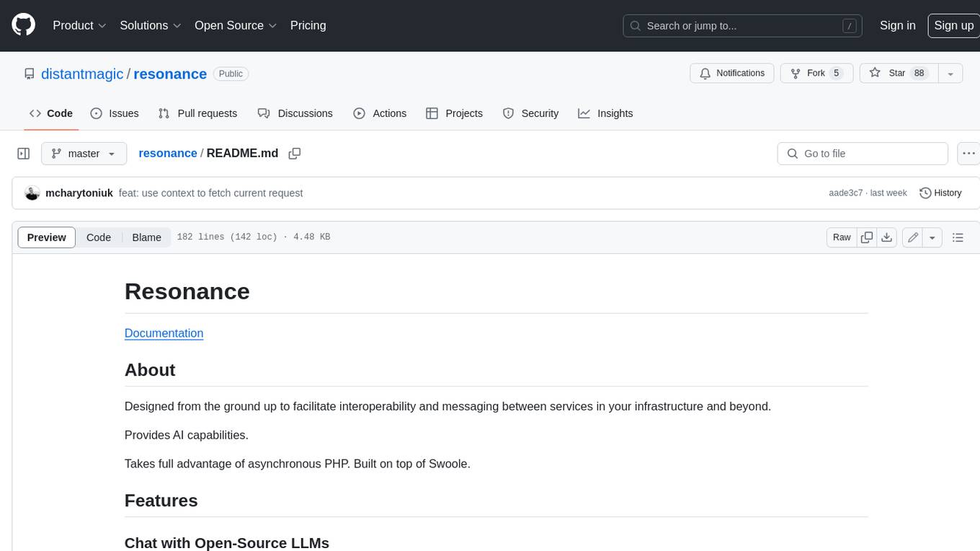Open the Insights tab
This screenshot has height=551, width=980.
click(x=605, y=113)
